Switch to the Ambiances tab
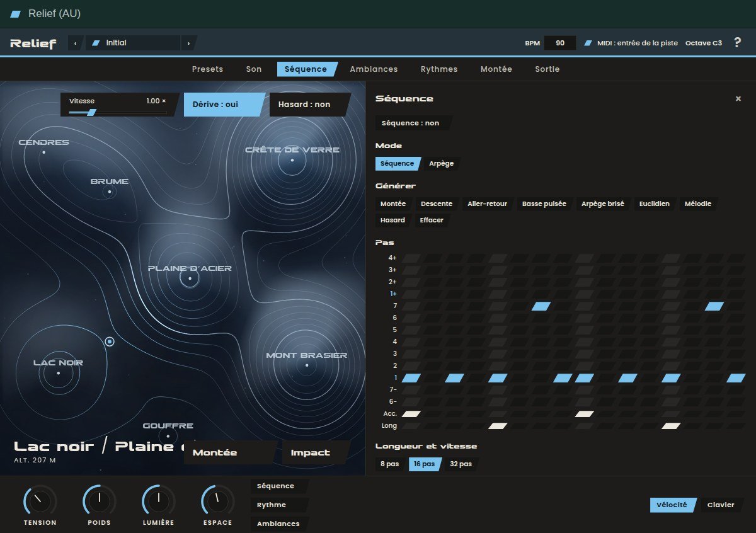This screenshot has height=533, width=756. click(x=374, y=69)
